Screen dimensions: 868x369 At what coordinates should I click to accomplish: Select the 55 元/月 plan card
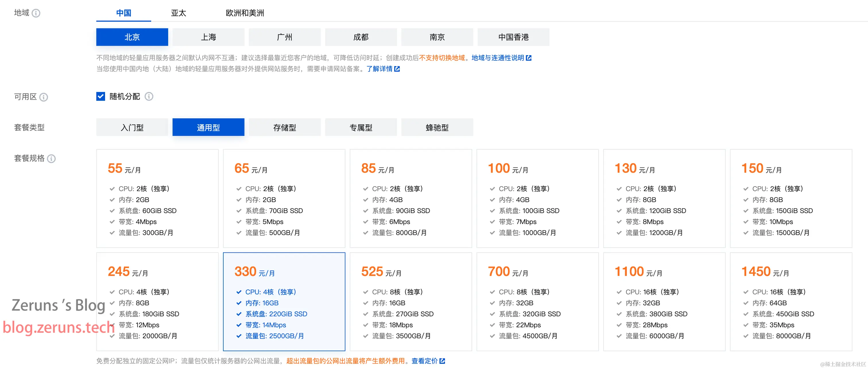tap(157, 198)
